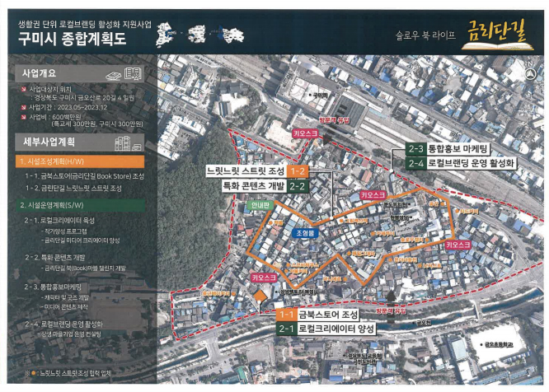This screenshot has width=549, height=392.
Task: Click the 통합홍보 마케팅 map callout
Action: pyautogui.click(x=458, y=149)
